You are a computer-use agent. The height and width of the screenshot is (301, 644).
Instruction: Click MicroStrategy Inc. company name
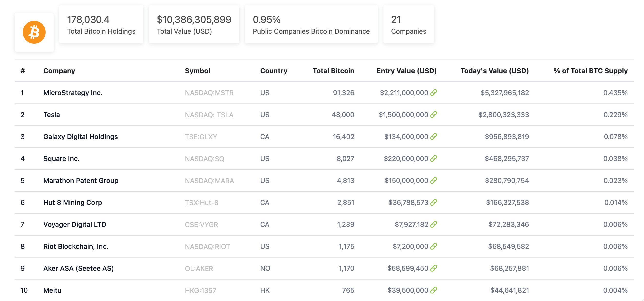(x=73, y=93)
